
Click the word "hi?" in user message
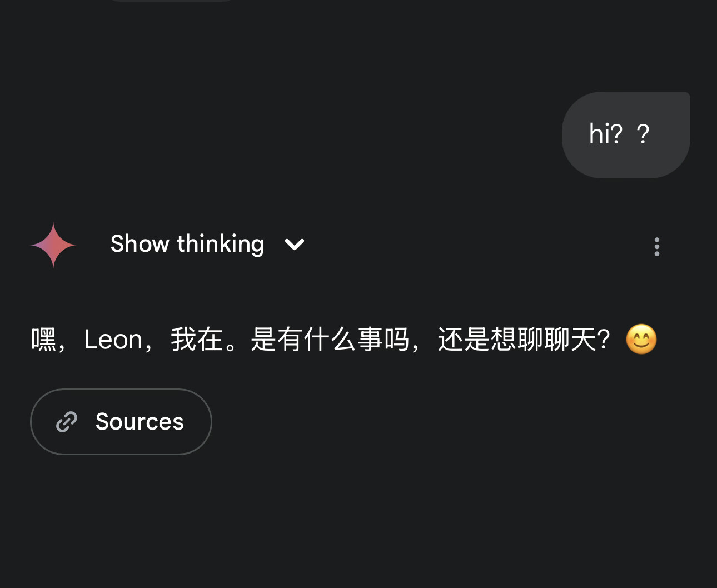point(606,134)
